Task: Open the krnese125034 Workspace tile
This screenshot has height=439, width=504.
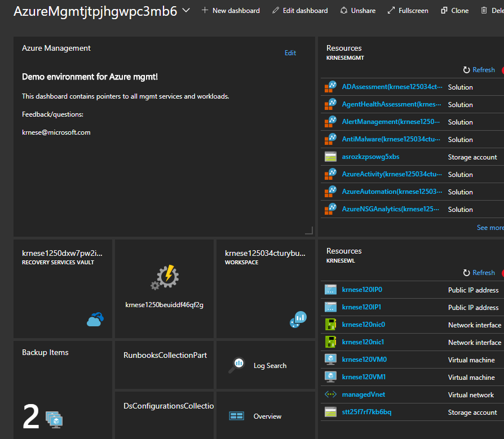Action: point(266,289)
